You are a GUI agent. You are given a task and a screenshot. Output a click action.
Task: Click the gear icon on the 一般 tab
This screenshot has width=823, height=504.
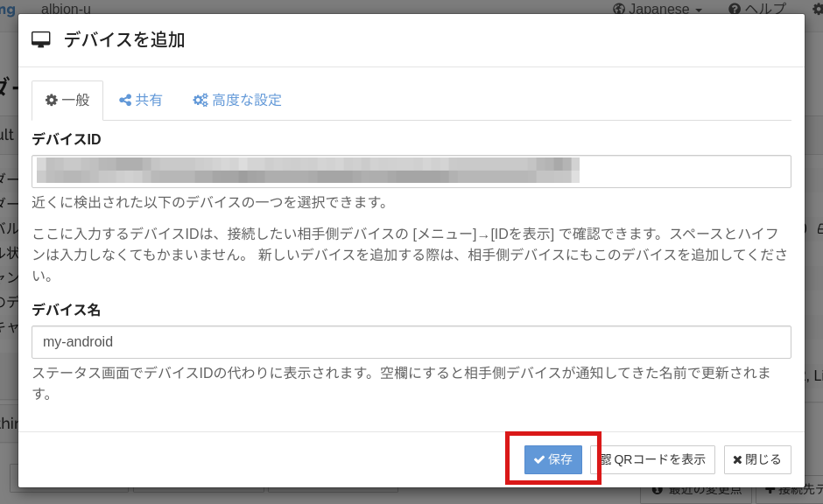52,101
